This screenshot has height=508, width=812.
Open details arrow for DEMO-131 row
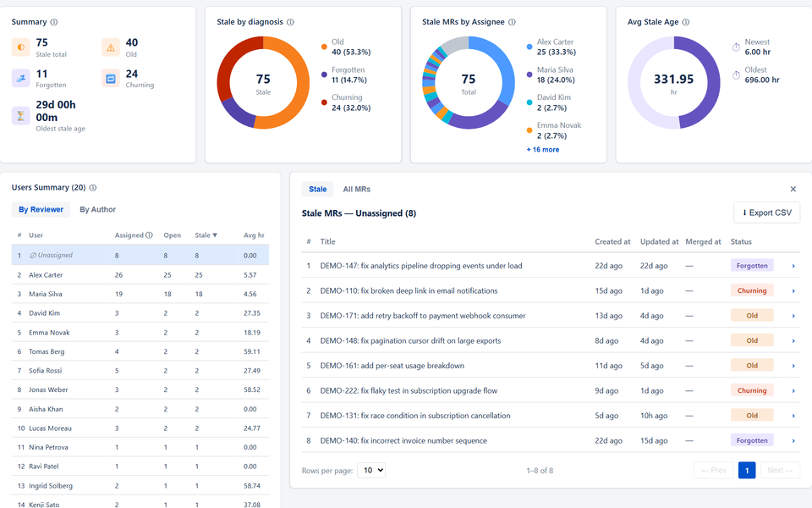pos(793,416)
